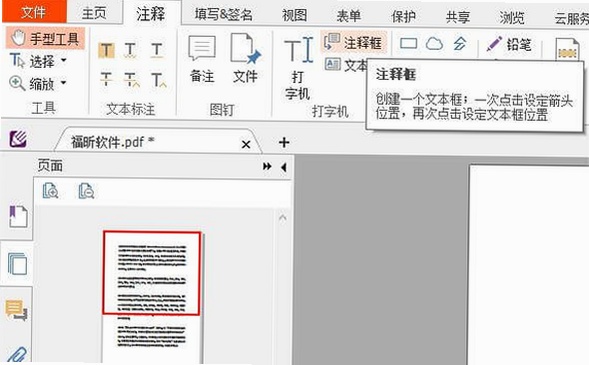
Task: Insert a note with 备注 icon
Action: click(x=202, y=58)
